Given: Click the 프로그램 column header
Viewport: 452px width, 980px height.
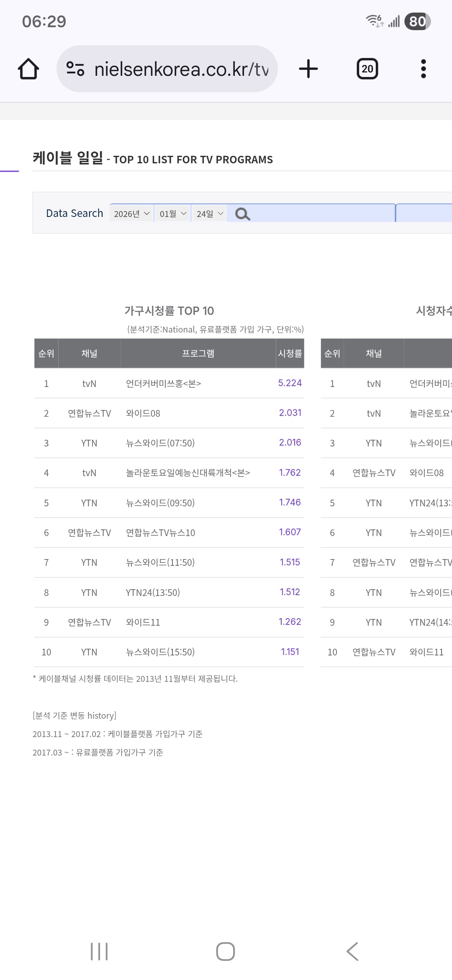Looking at the screenshot, I should [198, 353].
